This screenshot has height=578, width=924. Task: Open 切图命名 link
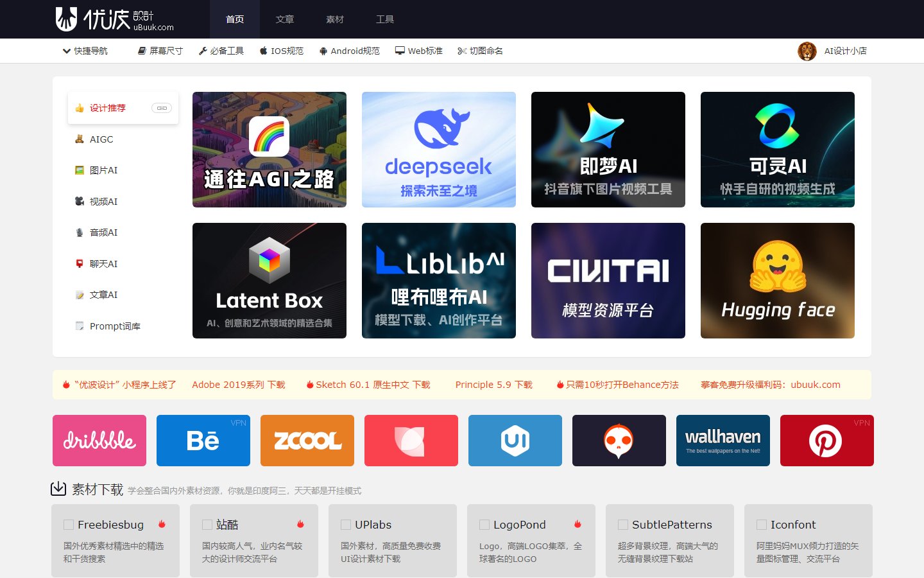click(x=481, y=51)
